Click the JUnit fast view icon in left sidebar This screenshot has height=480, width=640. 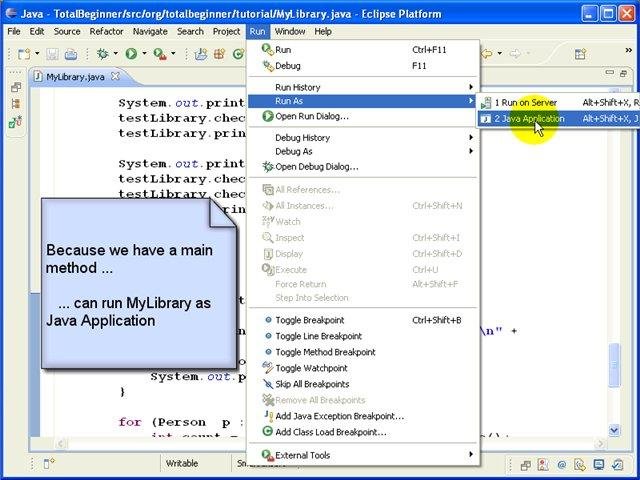pyautogui.click(x=16, y=122)
